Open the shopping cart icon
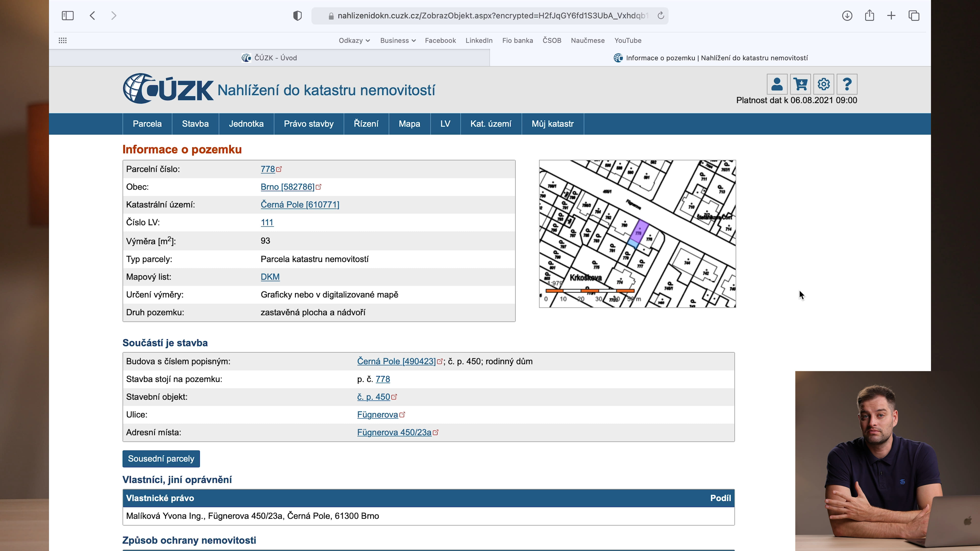The image size is (980, 551). (800, 84)
